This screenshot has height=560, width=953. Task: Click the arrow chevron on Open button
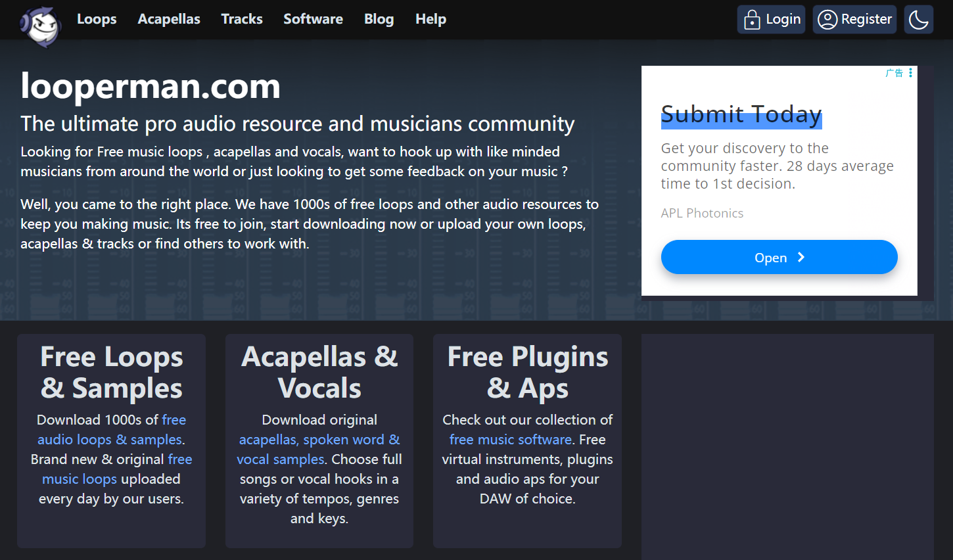(x=801, y=257)
